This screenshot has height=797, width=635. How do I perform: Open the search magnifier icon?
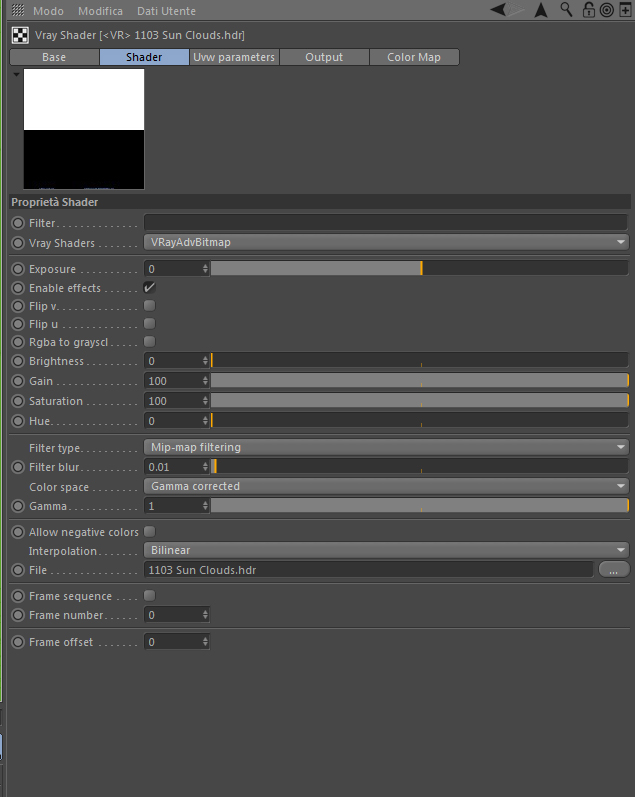[x=566, y=9]
